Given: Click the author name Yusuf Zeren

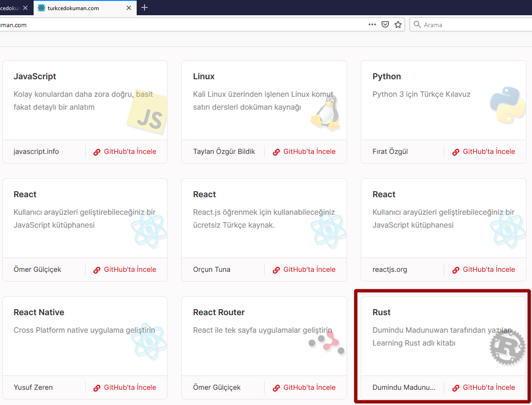Looking at the screenshot, I should 33,387.
